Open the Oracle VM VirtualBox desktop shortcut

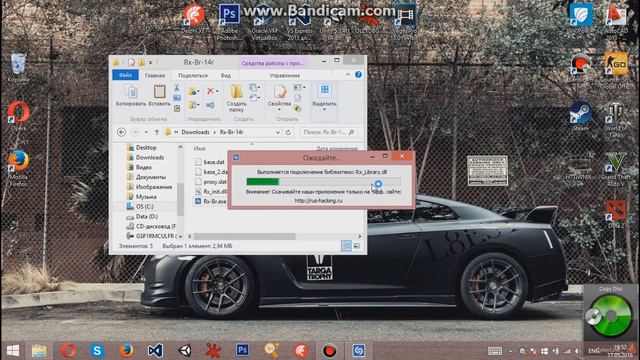(x=264, y=22)
